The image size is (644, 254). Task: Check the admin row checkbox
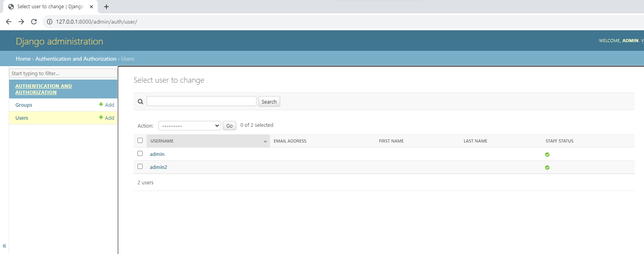(x=140, y=154)
